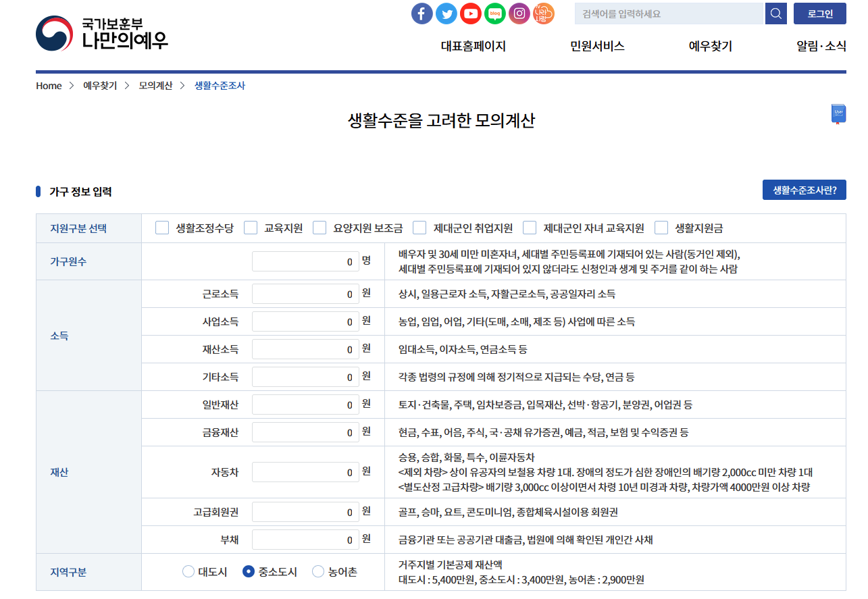Click the search keyword input box
This screenshot has height=599, width=868.
click(669, 13)
